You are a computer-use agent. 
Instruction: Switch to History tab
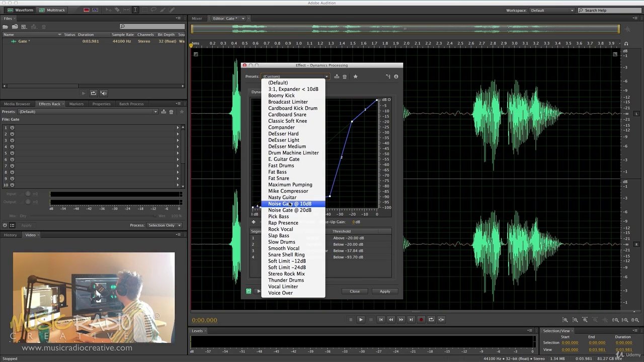10,235
